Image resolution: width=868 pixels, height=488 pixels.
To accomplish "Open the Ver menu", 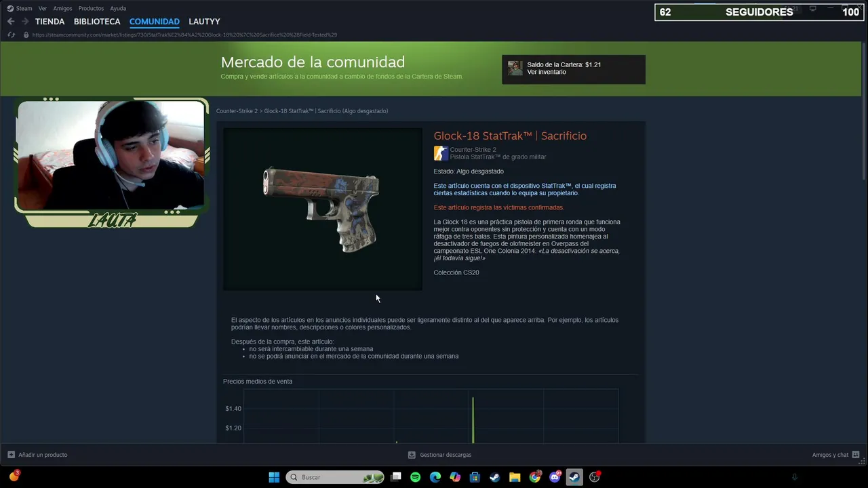I will click(x=43, y=8).
